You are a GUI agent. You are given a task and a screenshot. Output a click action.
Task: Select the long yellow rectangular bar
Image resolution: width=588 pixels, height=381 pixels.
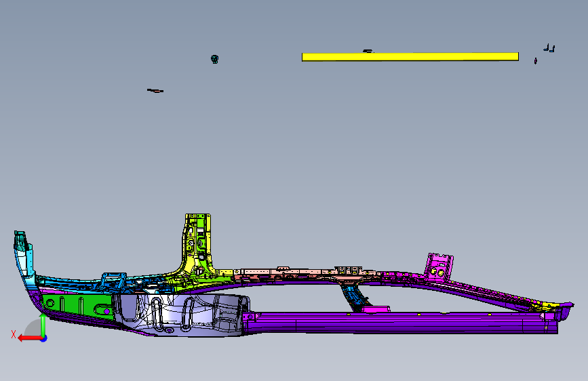tap(410, 57)
